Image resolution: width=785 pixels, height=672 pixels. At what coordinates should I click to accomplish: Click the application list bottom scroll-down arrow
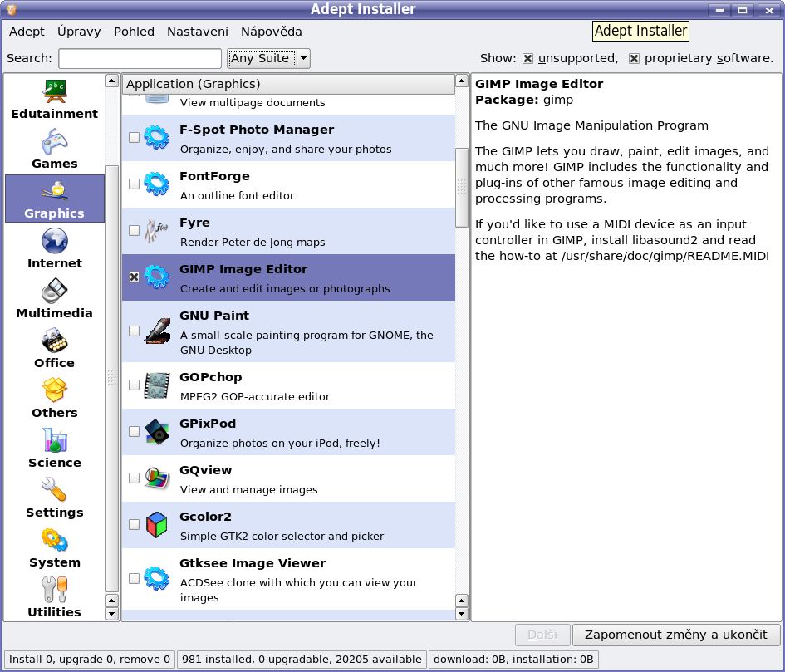coord(462,613)
